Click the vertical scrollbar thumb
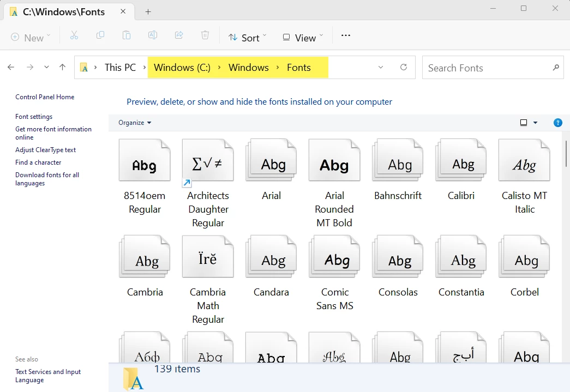570x392 pixels. 566,154
